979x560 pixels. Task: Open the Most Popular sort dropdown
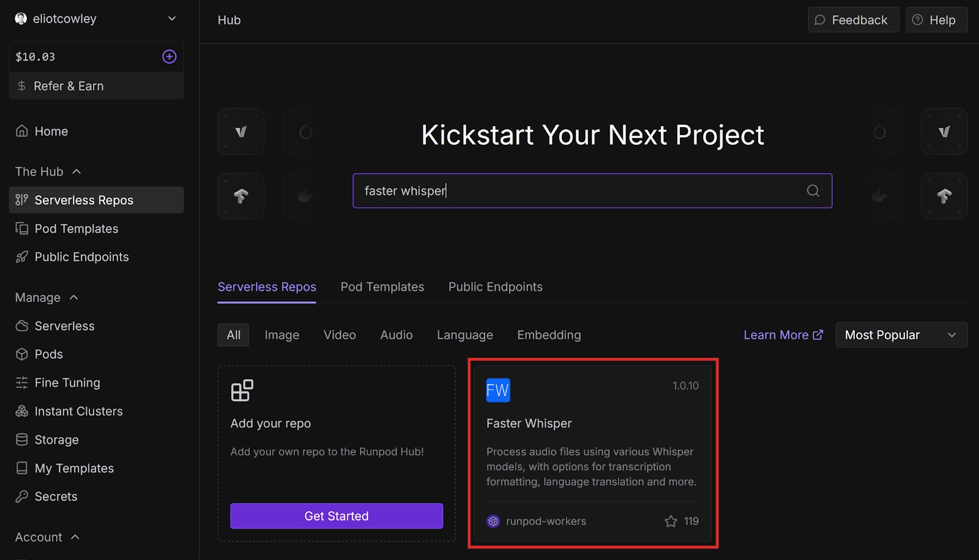(x=901, y=335)
